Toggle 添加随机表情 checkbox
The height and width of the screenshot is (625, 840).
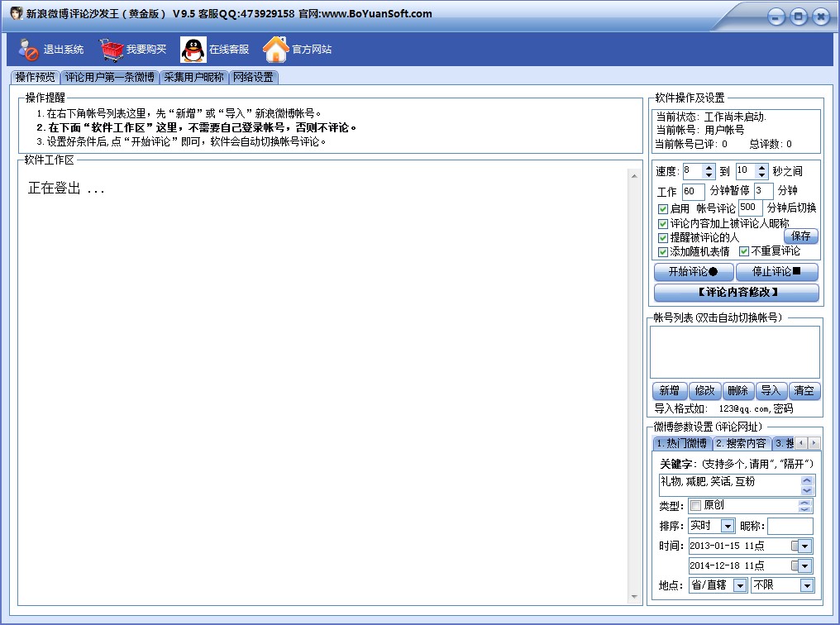click(663, 251)
